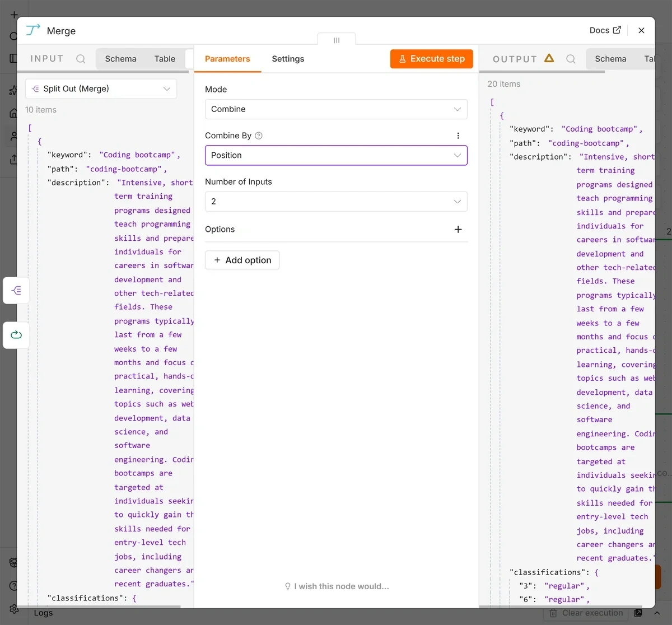The image size is (672, 625).
Task: Open the Number of Inputs dropdown
Action: click(336, 201)
